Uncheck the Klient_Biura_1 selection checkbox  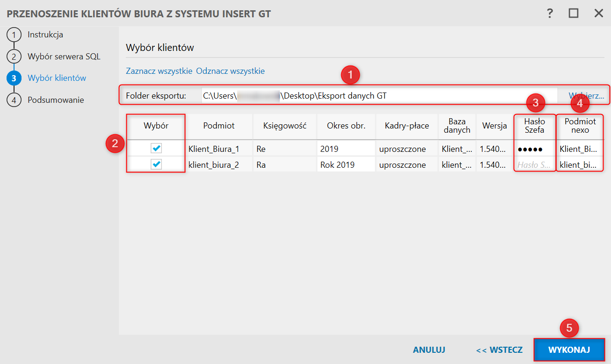pos(156,149)
